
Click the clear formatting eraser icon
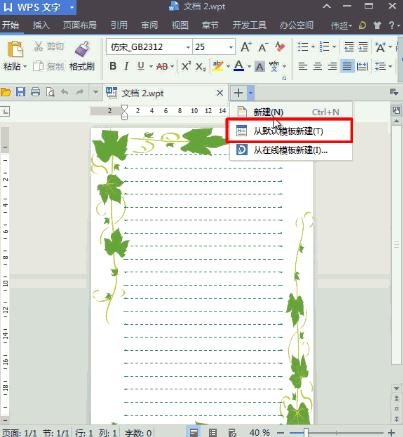click(x=280, y=47)
